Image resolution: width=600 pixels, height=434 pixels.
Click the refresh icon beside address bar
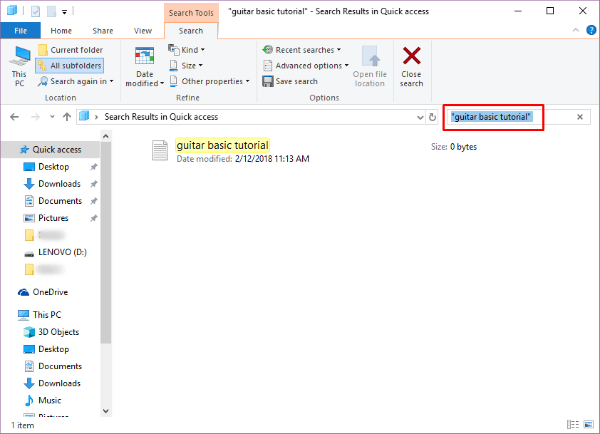432,117
